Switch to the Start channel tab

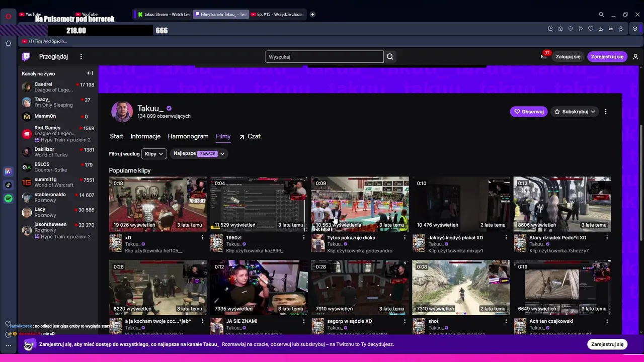(116, 136)
